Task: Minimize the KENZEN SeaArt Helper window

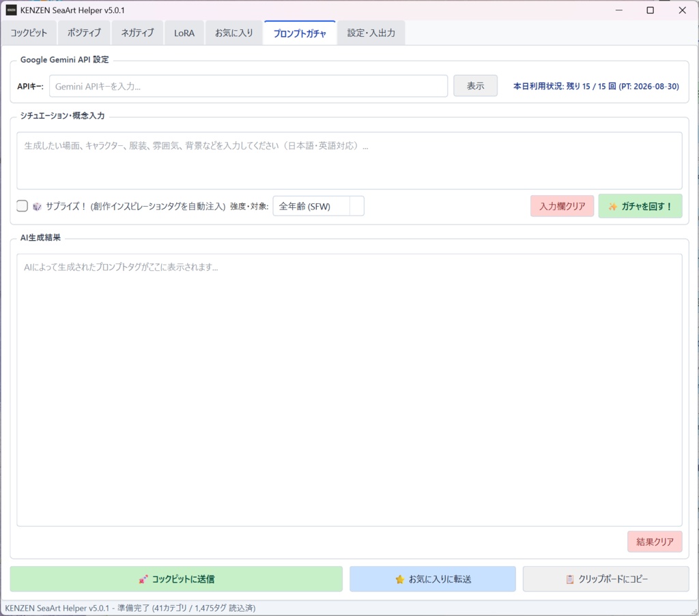Action: point(618,10)
